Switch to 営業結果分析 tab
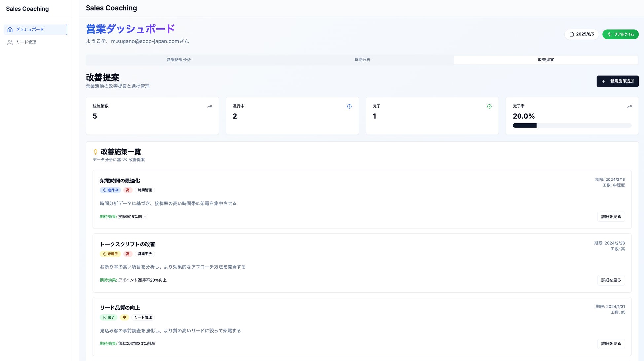The image size is (644, 361). coord(178,60)
